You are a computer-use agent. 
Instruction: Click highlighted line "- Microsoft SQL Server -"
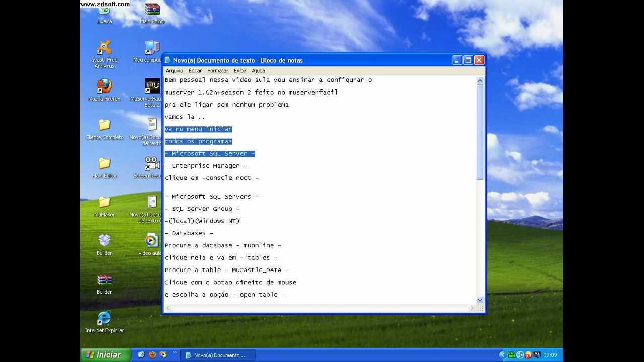point(210,154)
